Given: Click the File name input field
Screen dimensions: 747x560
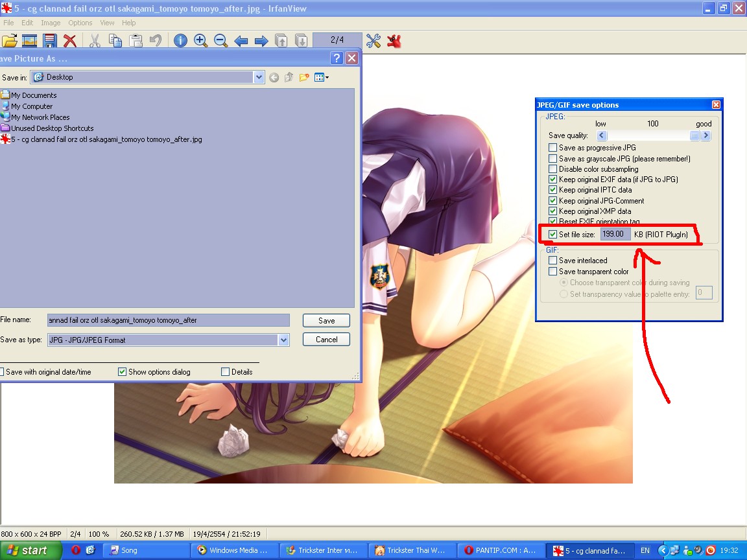Looking at the screenshot, I should pos(169,320).
